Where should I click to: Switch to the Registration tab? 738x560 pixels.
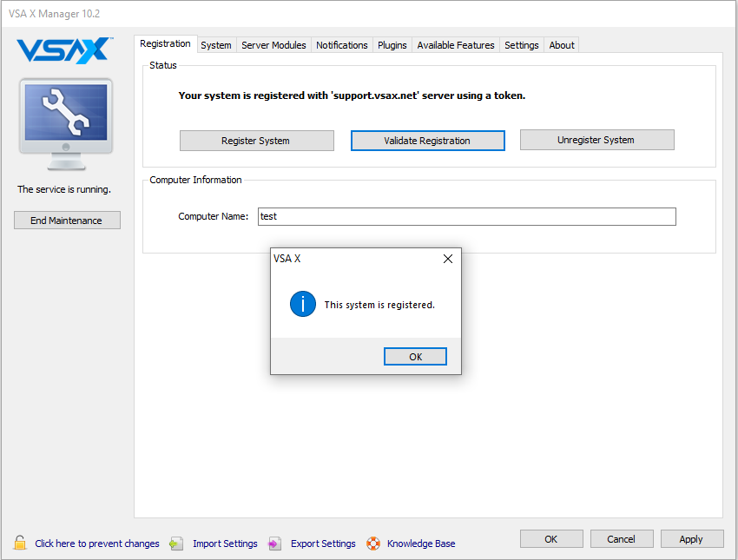pyautogui.click(x=165, y=43)
